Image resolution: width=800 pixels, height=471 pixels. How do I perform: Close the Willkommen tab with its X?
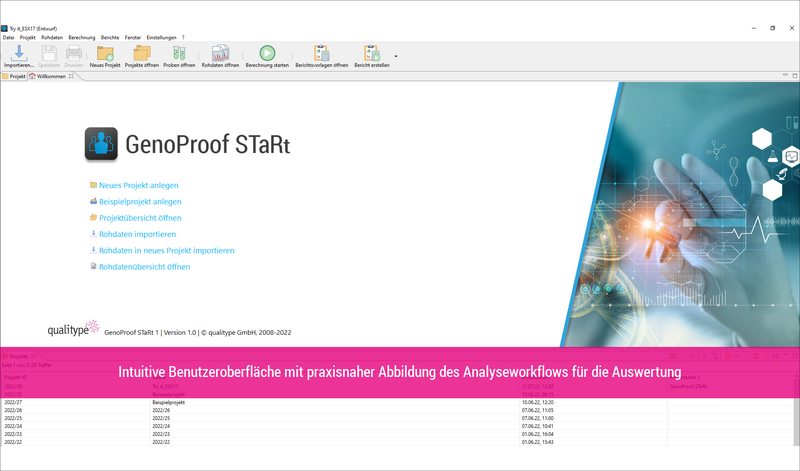pyautogui.click(x=71, y=76)
